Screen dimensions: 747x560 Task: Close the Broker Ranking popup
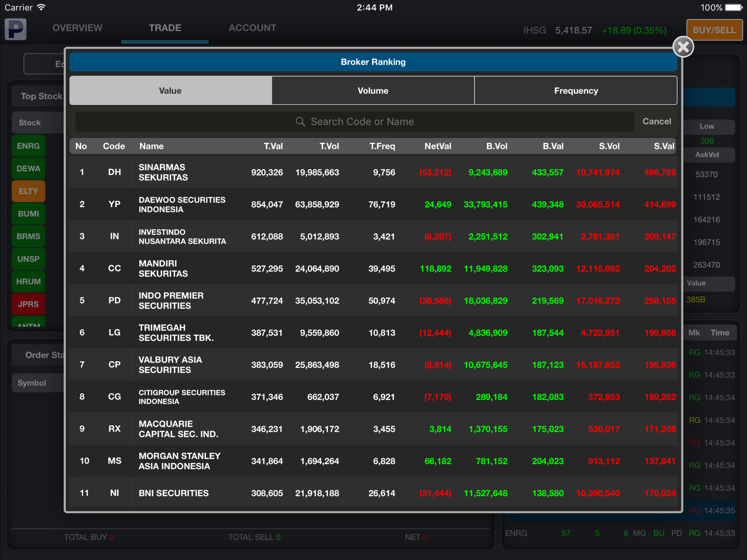pyautogui.click(x=683, y=47)
